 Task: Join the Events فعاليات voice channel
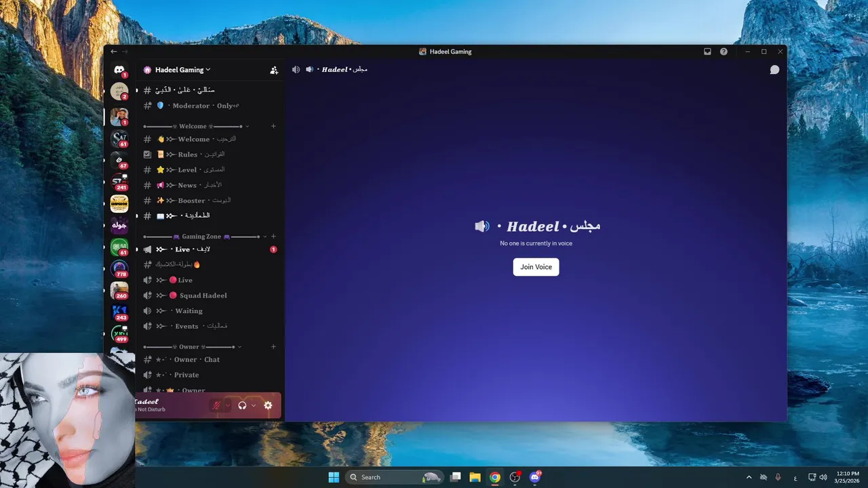(209, 326)
